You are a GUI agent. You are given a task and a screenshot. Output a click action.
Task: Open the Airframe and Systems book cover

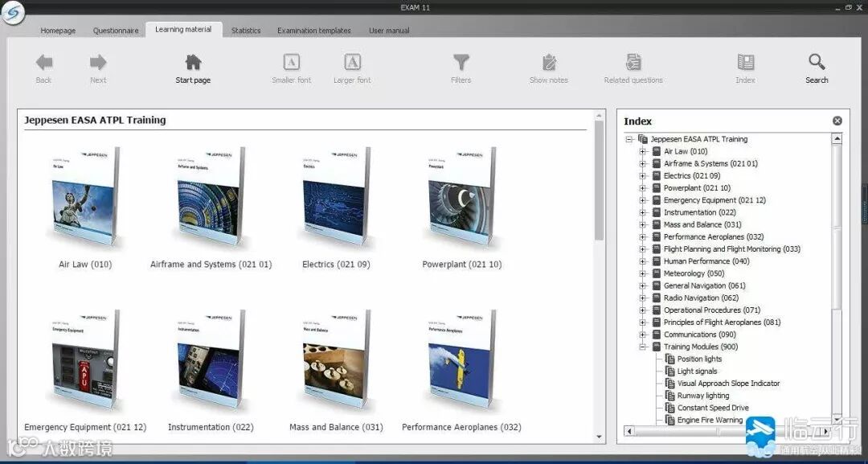[211, 196]
